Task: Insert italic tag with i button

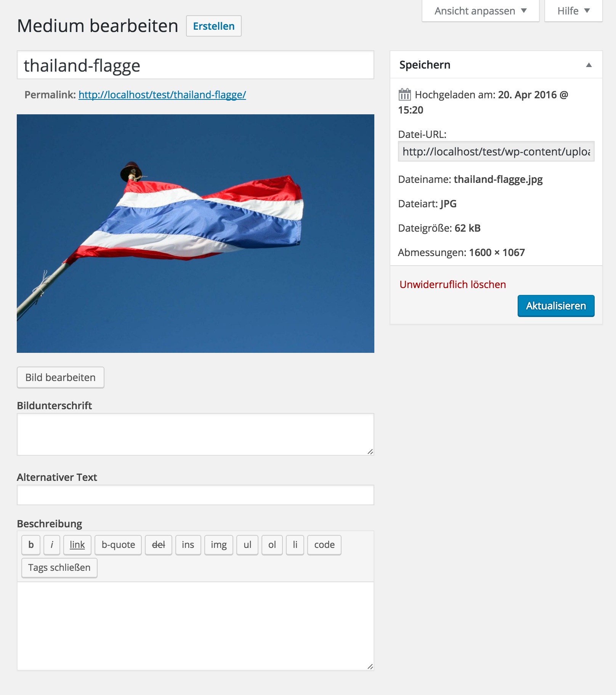Action: [x=52, y=545]
